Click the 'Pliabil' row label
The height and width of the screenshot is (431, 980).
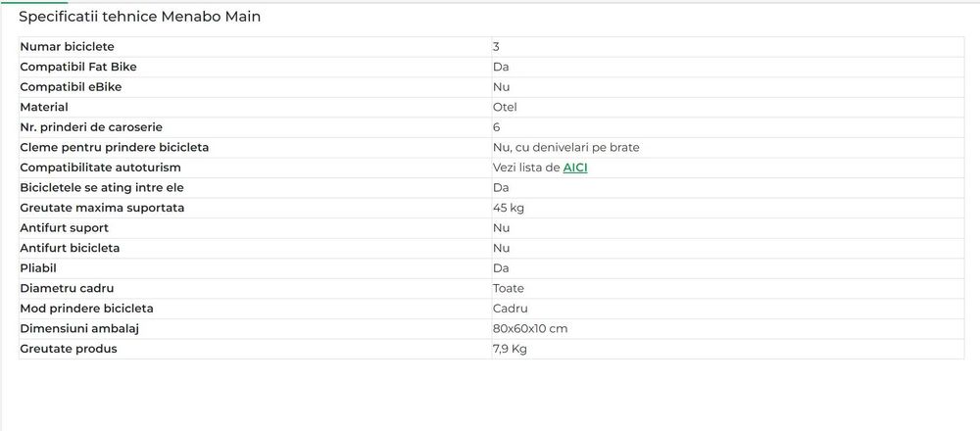tap(38, 268)
